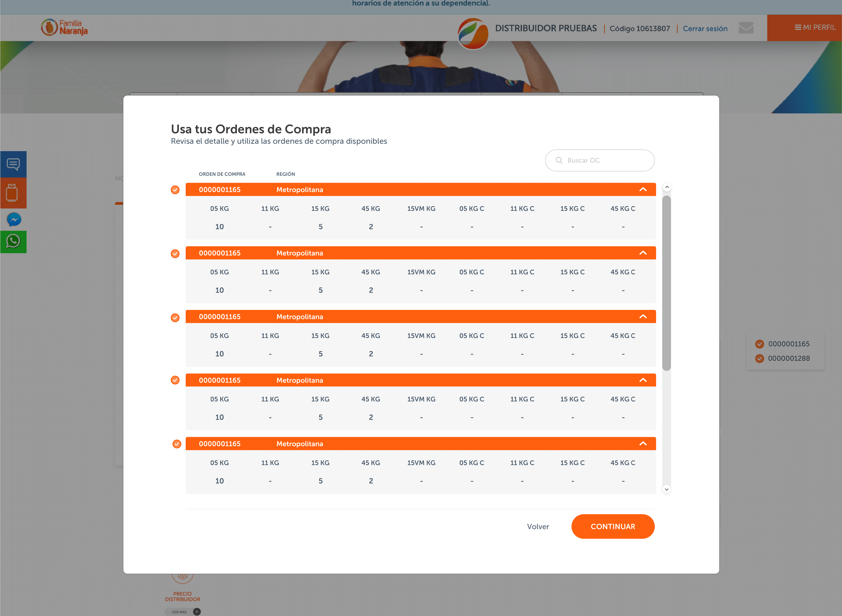Open the envelope messages icon

pyautogui.click(x=746, y=28)
